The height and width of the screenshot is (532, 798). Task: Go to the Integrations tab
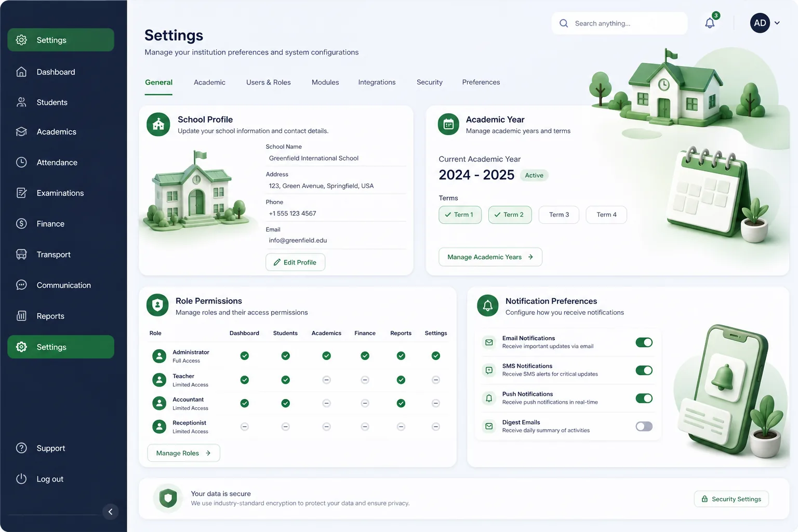pyautogui.click(x=377, y=82)
